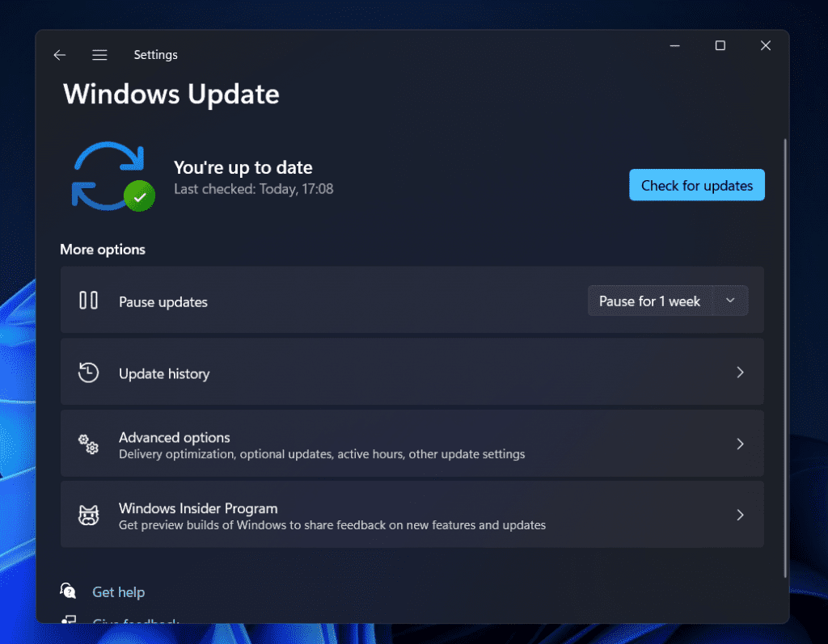This screenshot has width=828, height=644.
Task: Open the navigation hamburger menu
Action: (x=99, y=54)
